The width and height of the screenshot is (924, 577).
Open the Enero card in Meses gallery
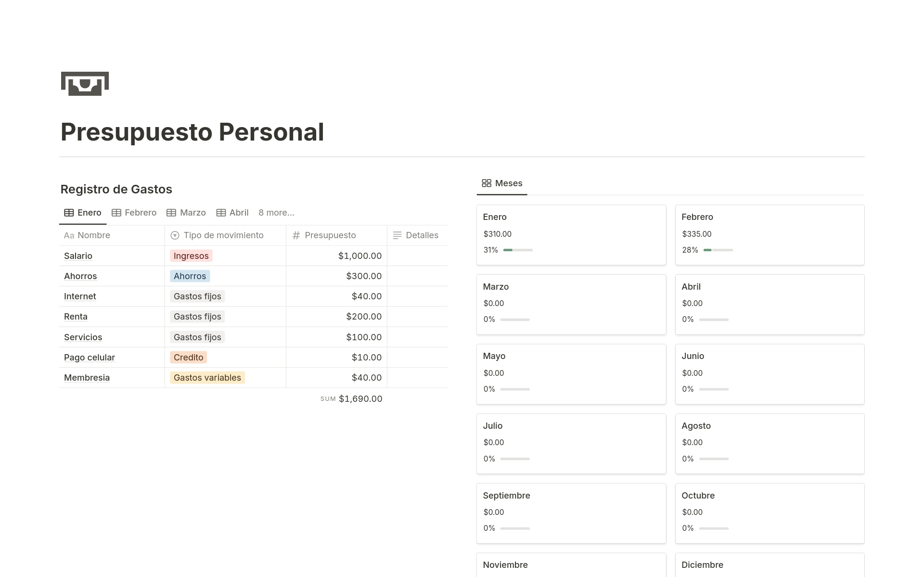[571, 234]
